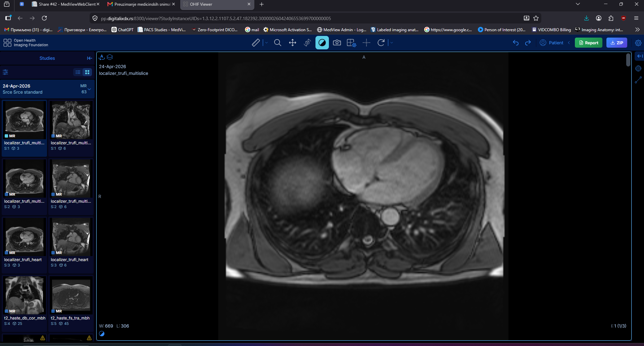
Task: Click the browser address bar URL
Action: pyautogui.click(x=216, y=18)
